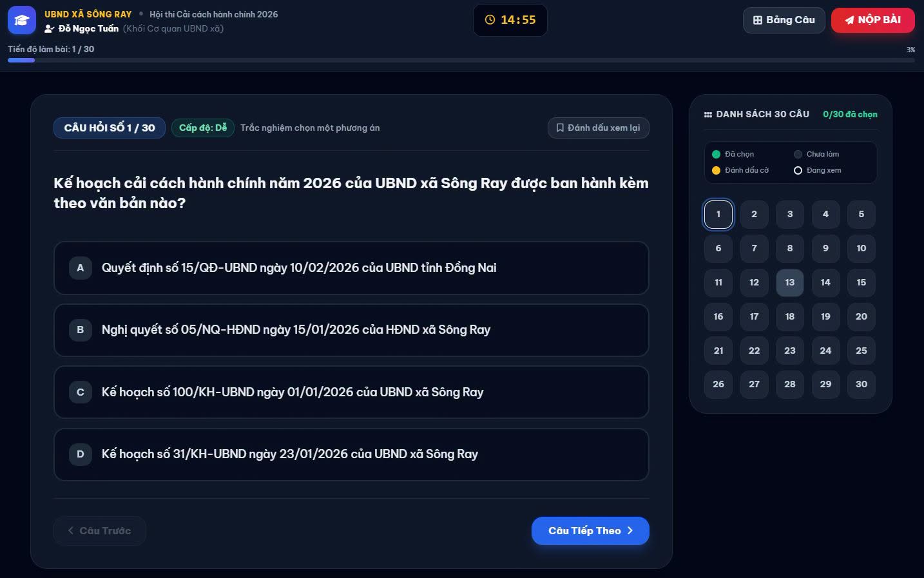Screen dimensions: 924x578
Task: Click the DANH SÁCH 30 CÂU heading
Action: coord(762,114)
